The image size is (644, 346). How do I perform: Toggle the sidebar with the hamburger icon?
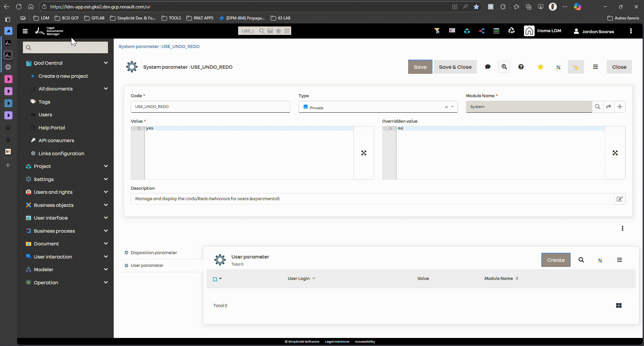click(x=25, y=31)
